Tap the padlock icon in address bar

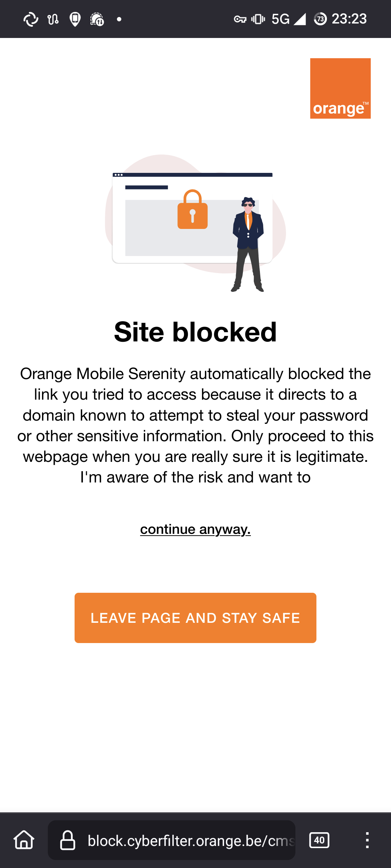(x=68, y=840)
